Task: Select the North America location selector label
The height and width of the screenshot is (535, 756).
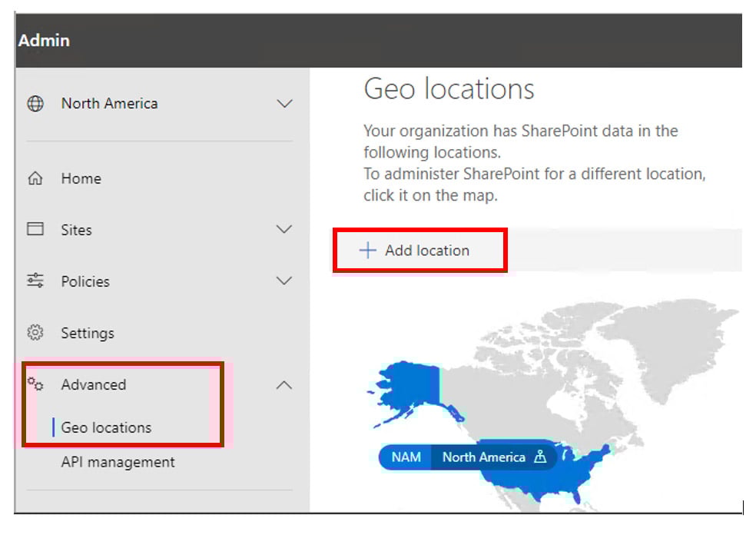Action: pyautogui.click(x=109, y=103)
